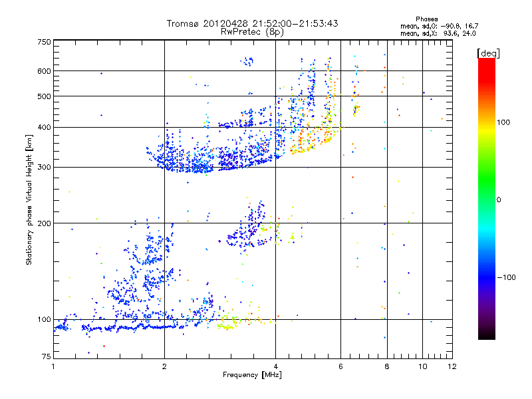
Task: Click the colorbar tick label '0'
Action: [499, 200]
